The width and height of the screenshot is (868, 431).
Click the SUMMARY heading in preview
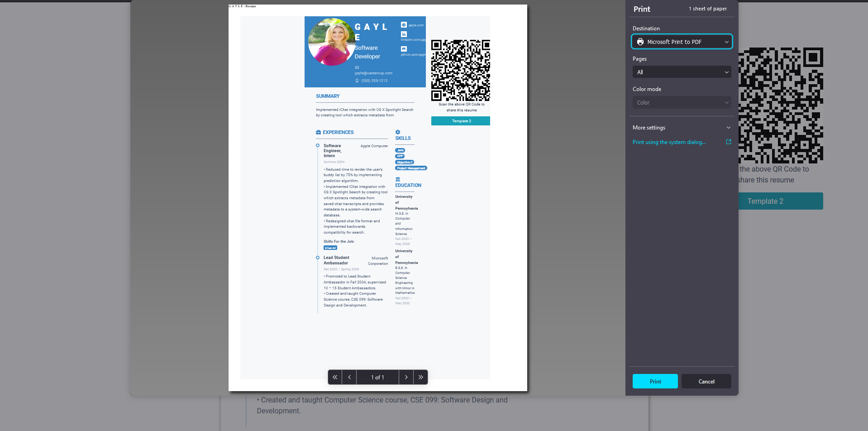(x=328, y=96)
